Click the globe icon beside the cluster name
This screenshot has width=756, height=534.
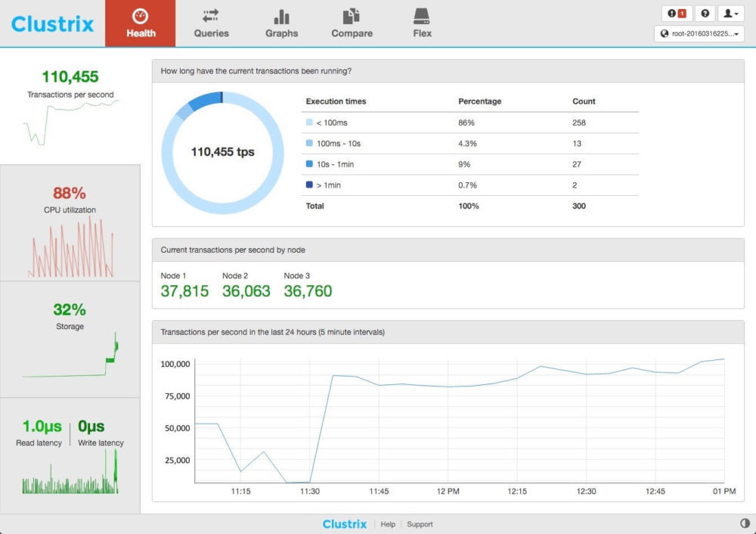664,33
